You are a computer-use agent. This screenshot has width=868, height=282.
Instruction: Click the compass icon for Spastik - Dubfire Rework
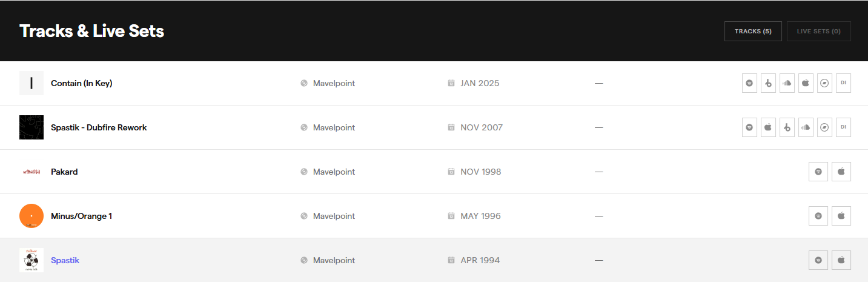824,127
